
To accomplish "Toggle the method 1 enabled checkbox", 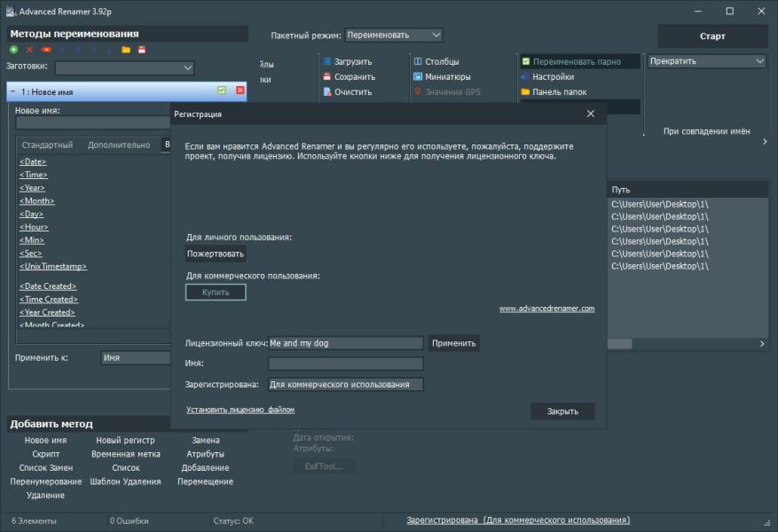I will (222, 90).
